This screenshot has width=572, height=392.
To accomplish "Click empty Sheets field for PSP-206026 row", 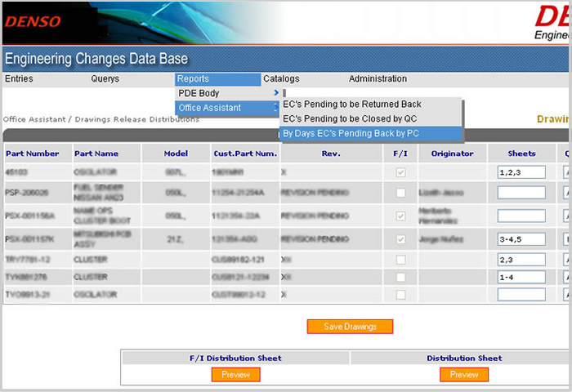I will pyautogui.click(x=521, y=193).
